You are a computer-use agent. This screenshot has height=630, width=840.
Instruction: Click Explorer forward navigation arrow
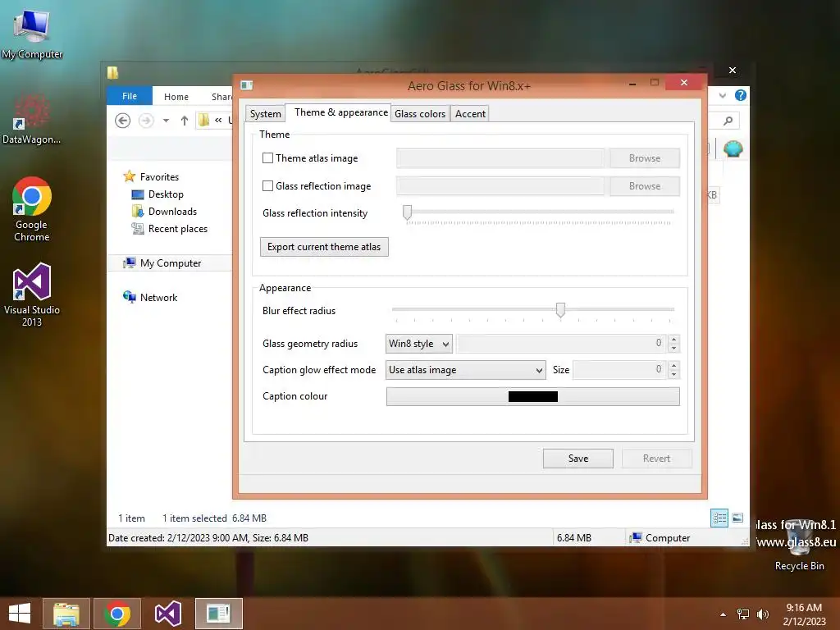coord(146,121)
